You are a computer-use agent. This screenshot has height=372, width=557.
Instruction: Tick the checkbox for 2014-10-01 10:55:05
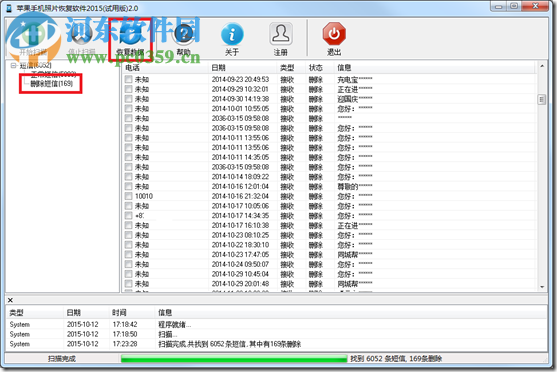[x=128, y=108]
